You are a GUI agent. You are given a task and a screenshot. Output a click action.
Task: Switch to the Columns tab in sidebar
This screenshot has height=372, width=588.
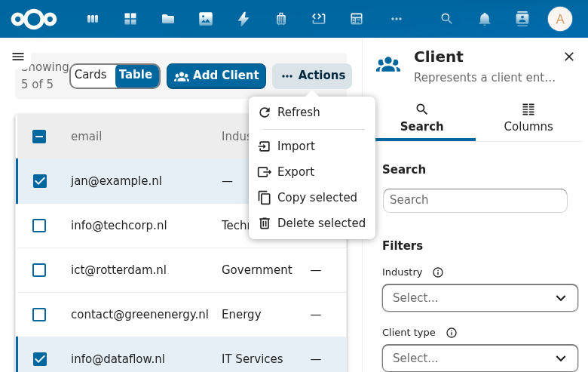pos(528,118)
